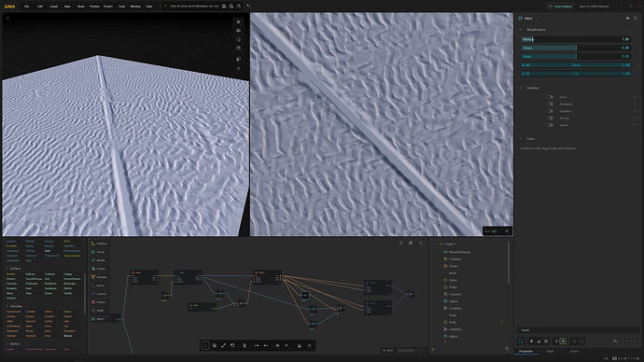Image resolution: width=644 pixels, height=362 pixels.
Task: Expand the Color section in properties
Action: click(522, 139)
